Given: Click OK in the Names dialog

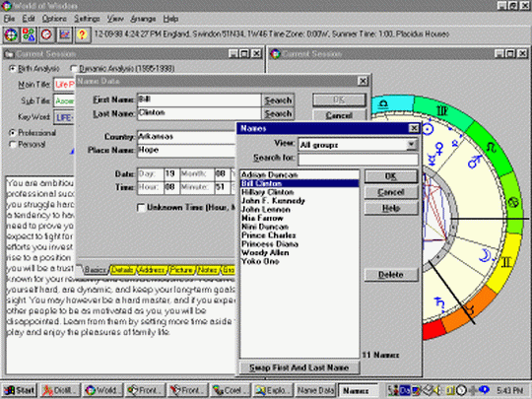Looking at the screenshot, I should (x=391, y=176).
